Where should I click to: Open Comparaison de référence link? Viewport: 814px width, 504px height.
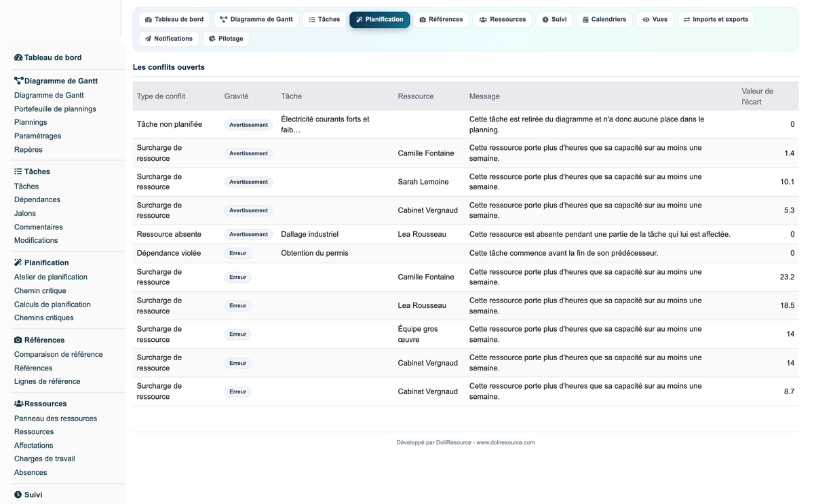(58, 354)
